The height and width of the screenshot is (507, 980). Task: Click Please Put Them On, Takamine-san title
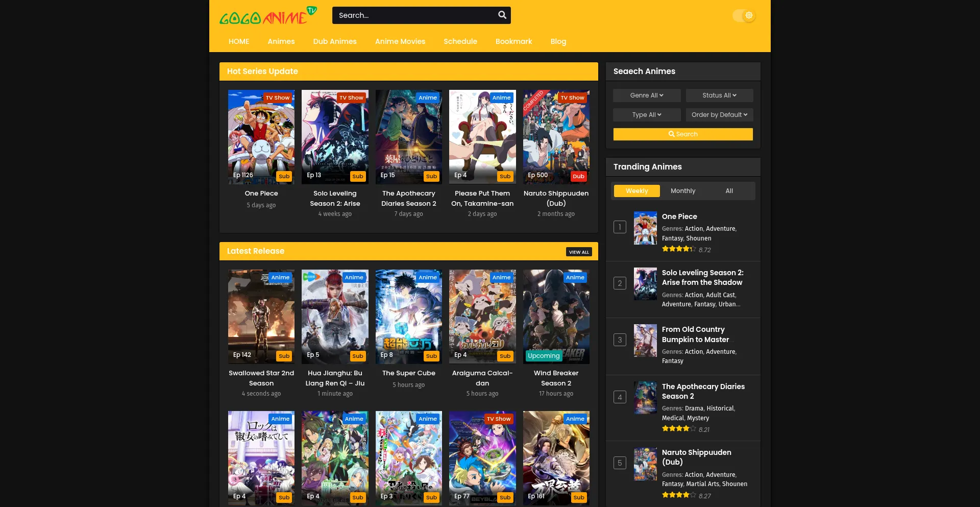[x=482, y=199]
